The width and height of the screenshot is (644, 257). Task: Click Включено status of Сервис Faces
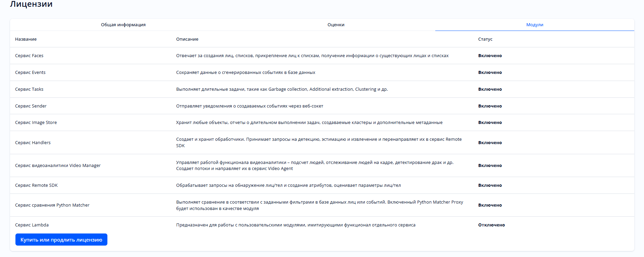(x=490, y=56)
